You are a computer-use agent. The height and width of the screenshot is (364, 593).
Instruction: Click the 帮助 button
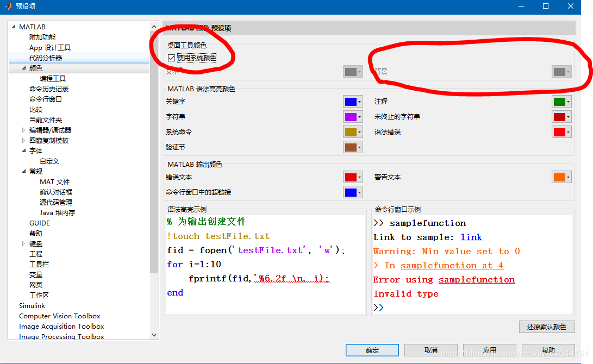click(548, 350)
